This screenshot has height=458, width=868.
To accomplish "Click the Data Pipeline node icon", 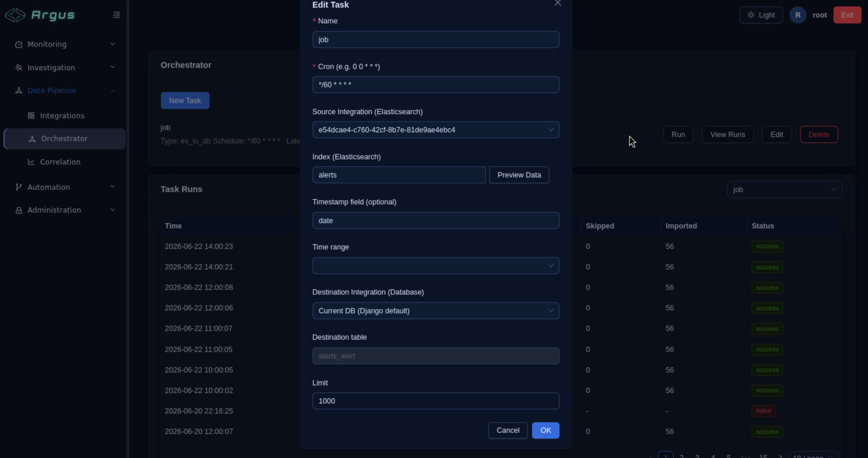I will [19, 90].
